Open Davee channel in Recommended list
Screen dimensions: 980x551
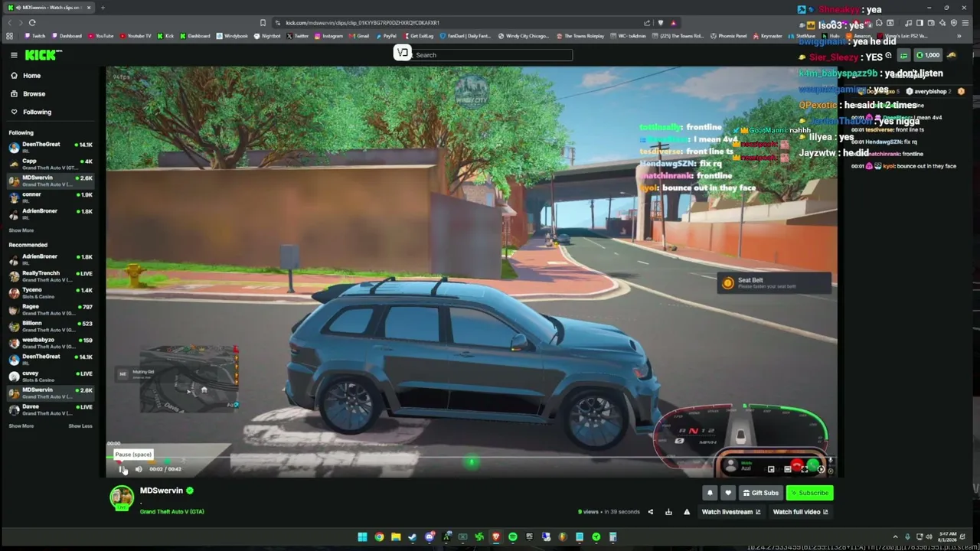point(51,409)
